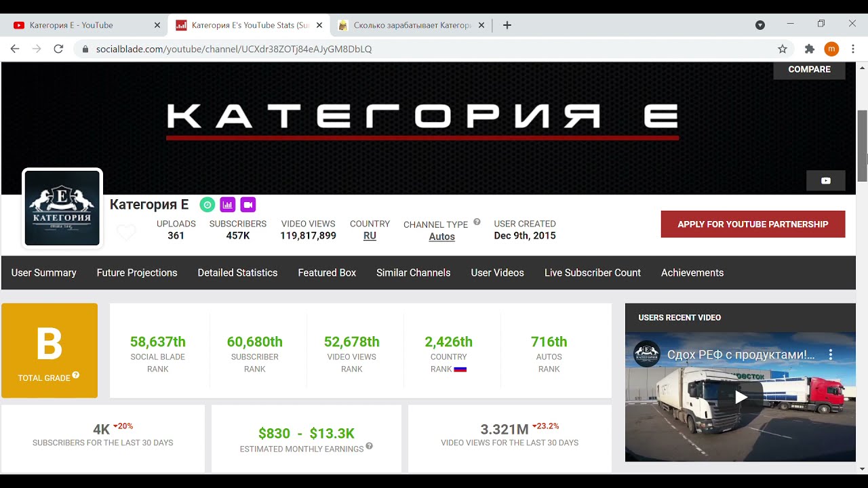Viewport: 868px width, 488px height.
Task: Click the 119,817,899 video views count
Action: tap(309, 236)
